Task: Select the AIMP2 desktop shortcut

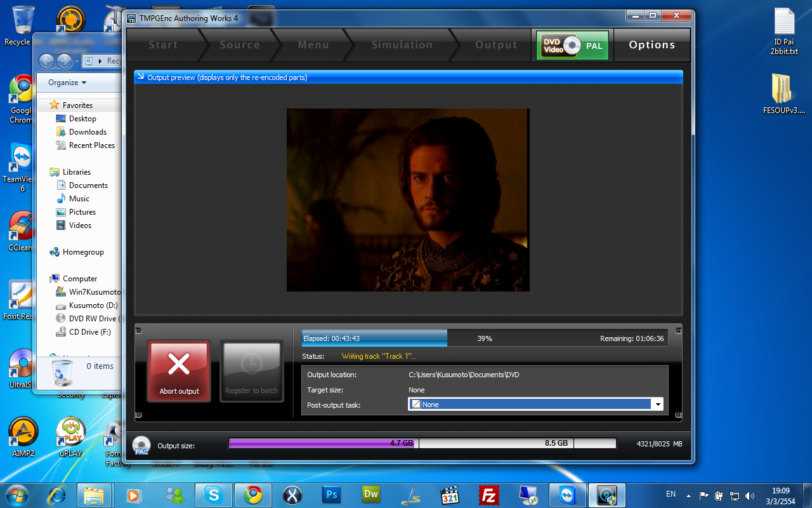Action: point(23,437)
